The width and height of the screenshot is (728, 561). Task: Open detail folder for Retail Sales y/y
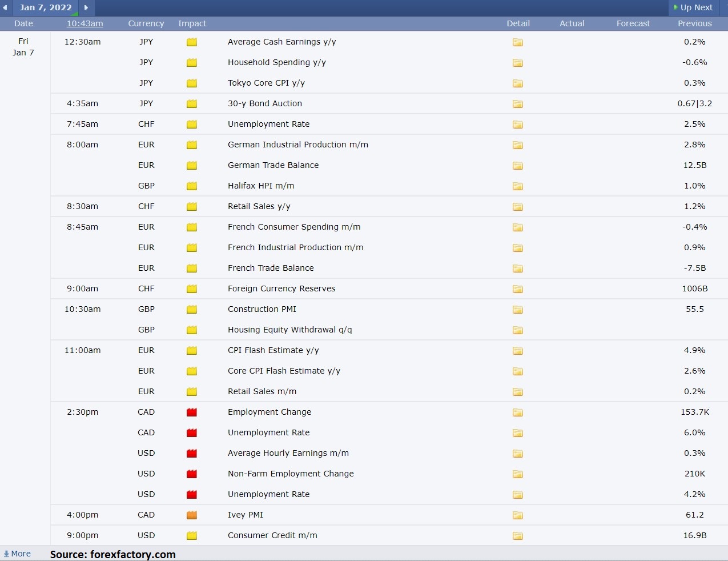[518, 207]
